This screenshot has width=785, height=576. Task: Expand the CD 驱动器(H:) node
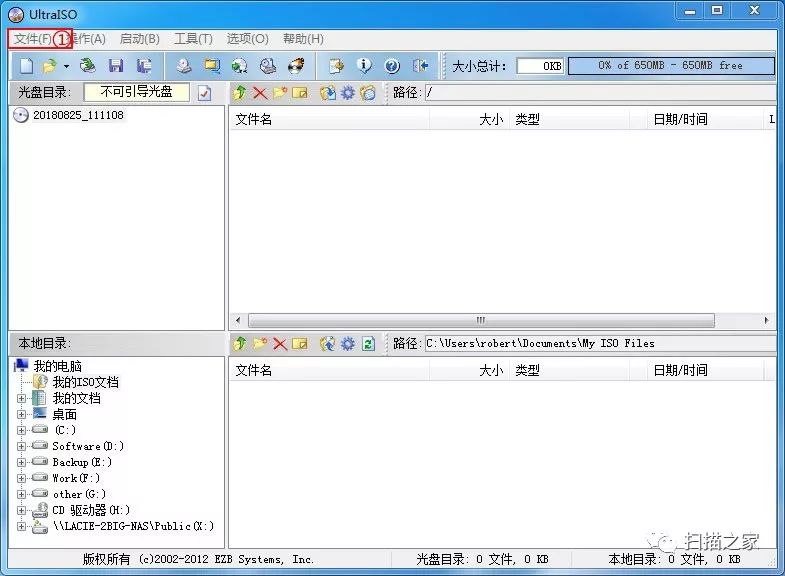pos(22,510)
